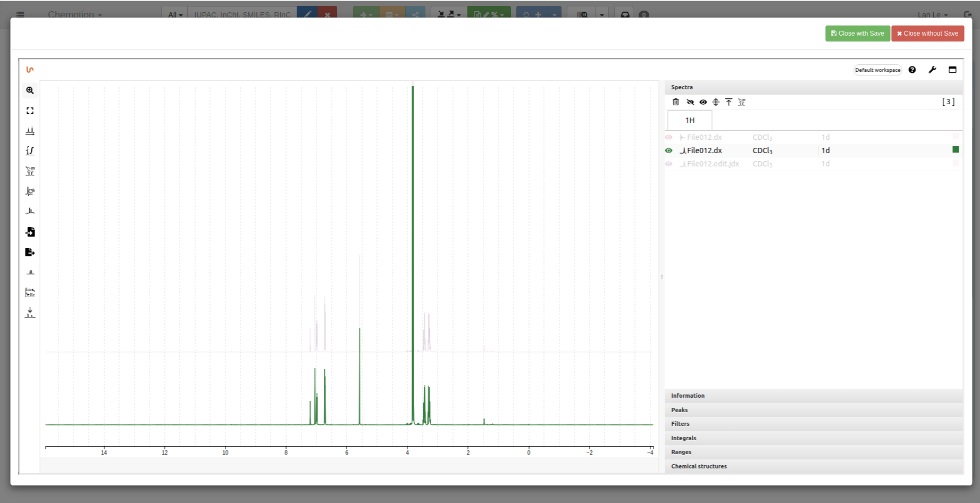Open the export data icon
Image resolution: width=980 pixels, height=503 pixels.
[30, 251]
